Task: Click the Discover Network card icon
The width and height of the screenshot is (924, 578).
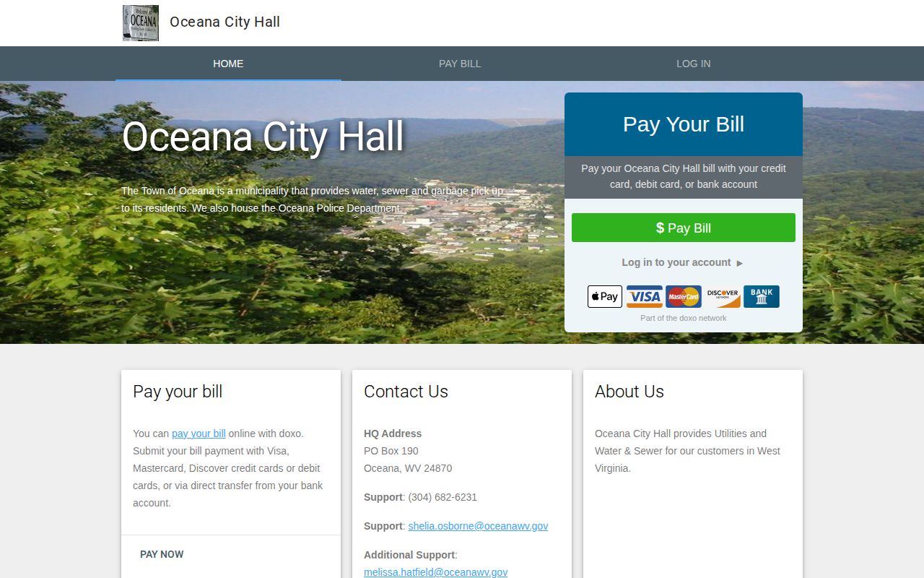Action: pos(723,297)
